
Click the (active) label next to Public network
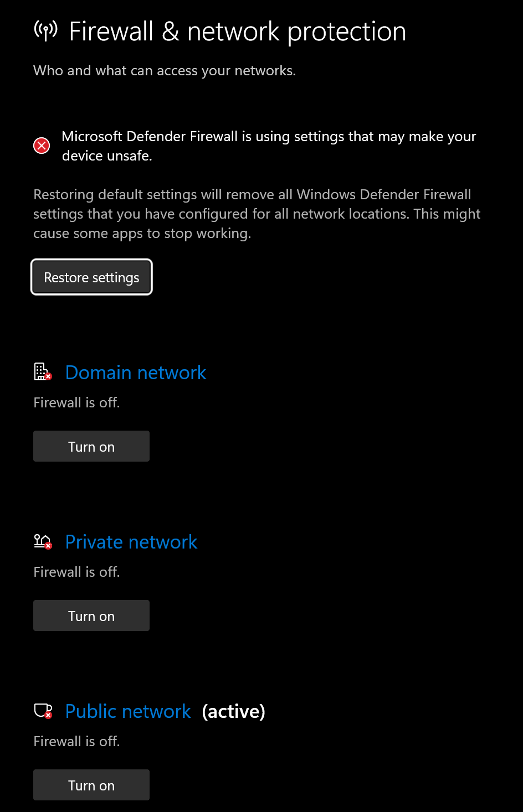(x=234, y=711)
